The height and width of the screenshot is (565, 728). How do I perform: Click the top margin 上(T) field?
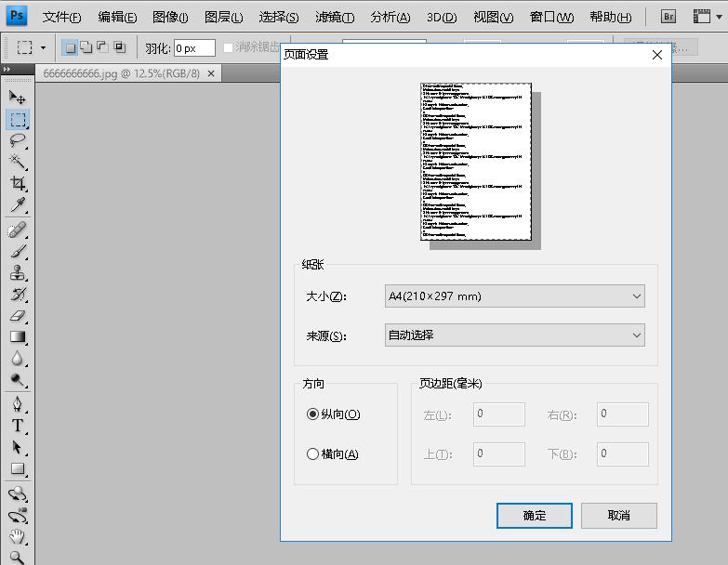[x=499, y=454]
